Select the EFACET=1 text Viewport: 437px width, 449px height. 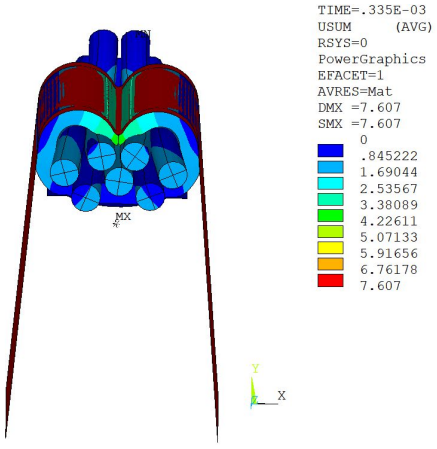[351, 75]
